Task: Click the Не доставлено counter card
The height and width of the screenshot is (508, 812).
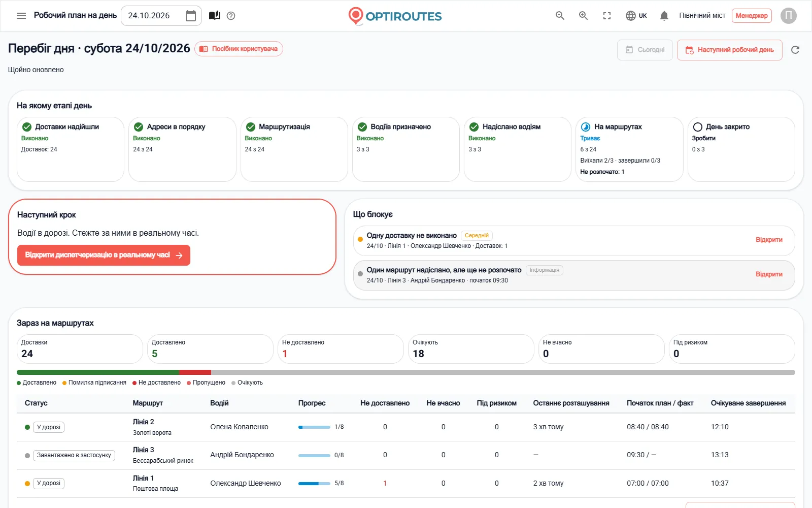Action: pos(341,349)
